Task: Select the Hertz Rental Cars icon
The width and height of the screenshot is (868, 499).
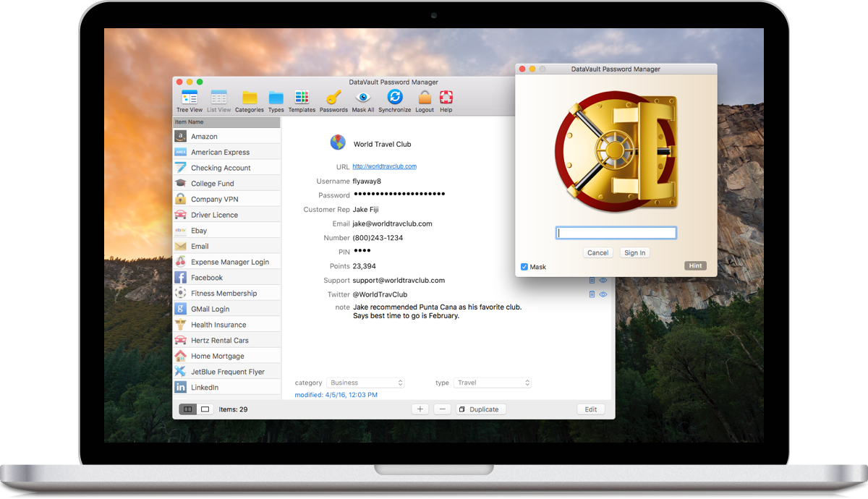Action: pyautogui.click(x=180, y=340)
